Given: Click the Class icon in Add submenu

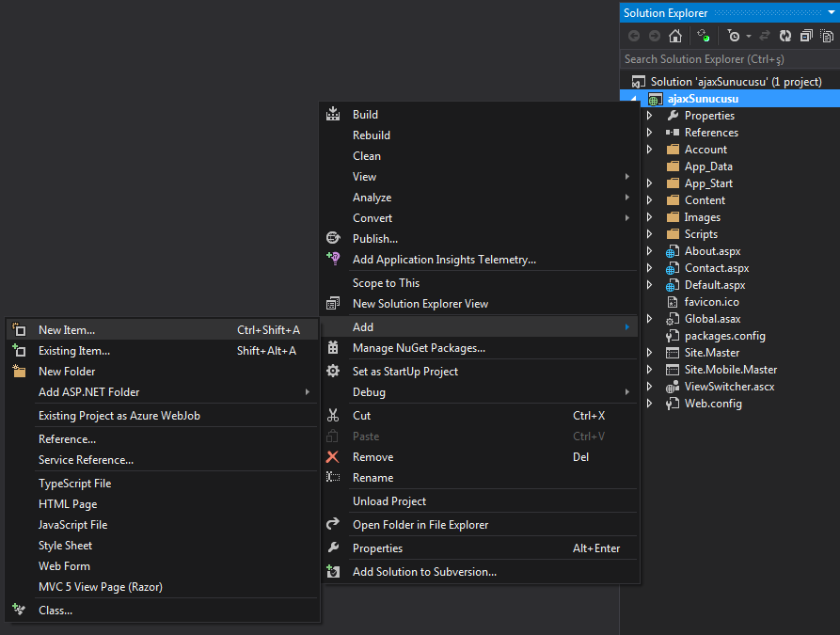Looking at the screenshot, I should 19,610.
